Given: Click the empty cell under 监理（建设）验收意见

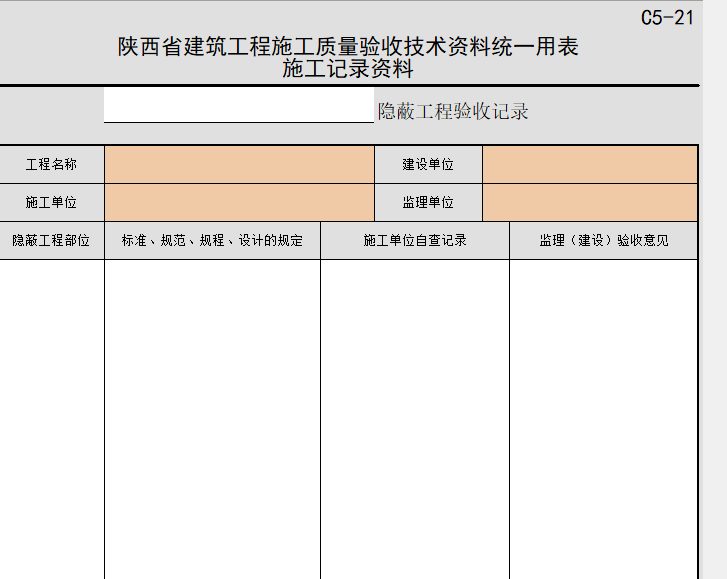Looking at the screenshot, I should (603, 420).
